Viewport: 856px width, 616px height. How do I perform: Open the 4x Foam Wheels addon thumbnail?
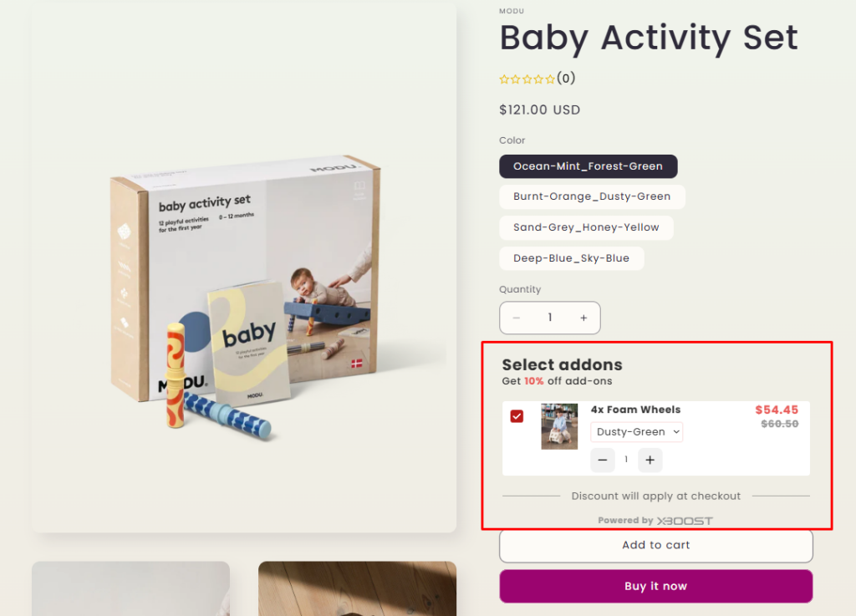pos(559,427)
